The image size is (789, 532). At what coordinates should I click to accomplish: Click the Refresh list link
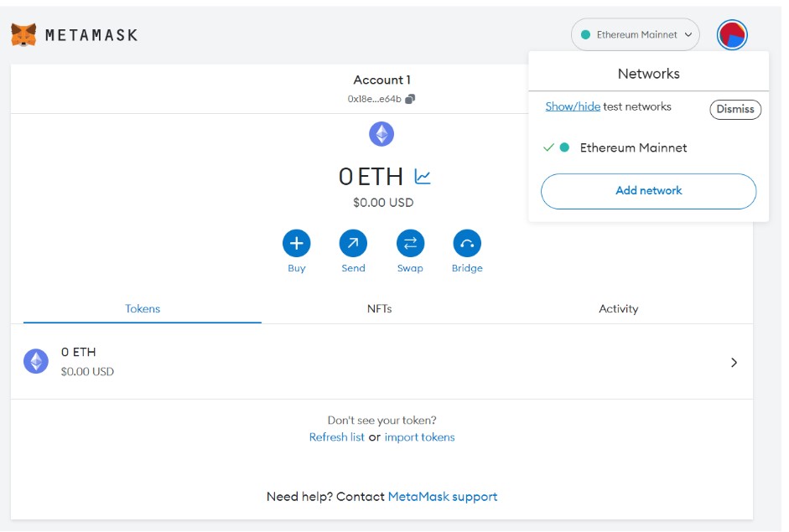point(336,437)
